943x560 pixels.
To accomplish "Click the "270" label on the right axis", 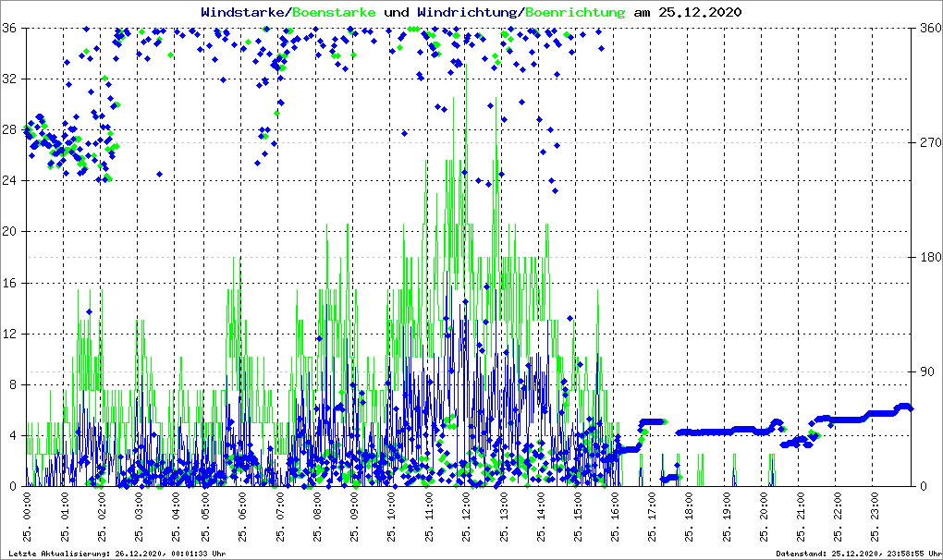I will 929,142.
